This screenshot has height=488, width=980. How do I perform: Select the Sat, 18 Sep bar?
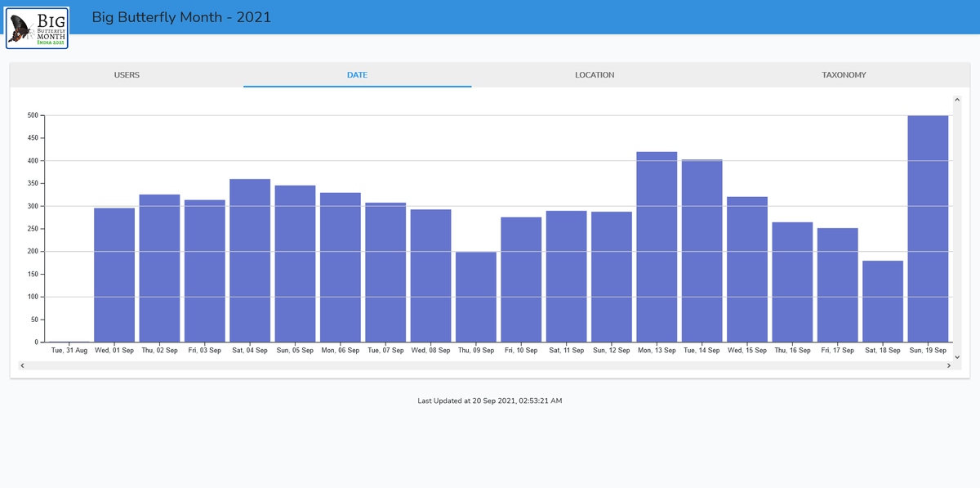tap(883, 301)
